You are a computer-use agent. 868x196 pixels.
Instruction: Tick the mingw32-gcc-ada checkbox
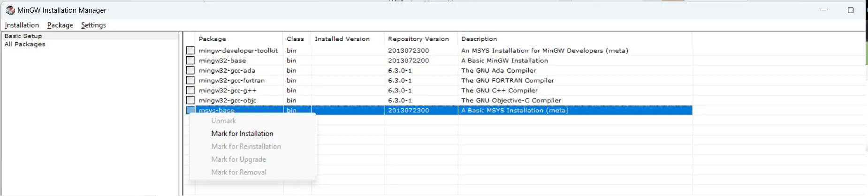pos(190,70)
